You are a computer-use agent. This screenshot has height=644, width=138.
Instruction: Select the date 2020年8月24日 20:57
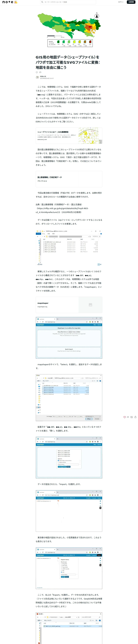pos(47,78)
